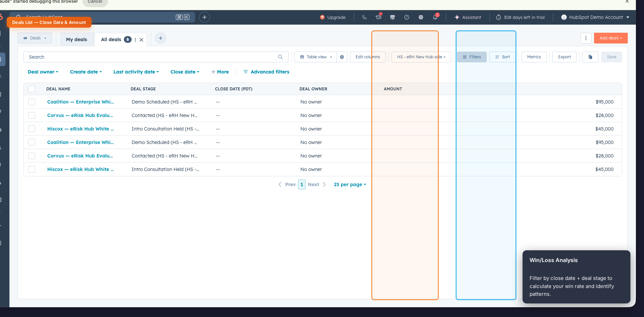Click Deal Owner column header
Viewport: 644px width, 317px height.
(313, 89)
